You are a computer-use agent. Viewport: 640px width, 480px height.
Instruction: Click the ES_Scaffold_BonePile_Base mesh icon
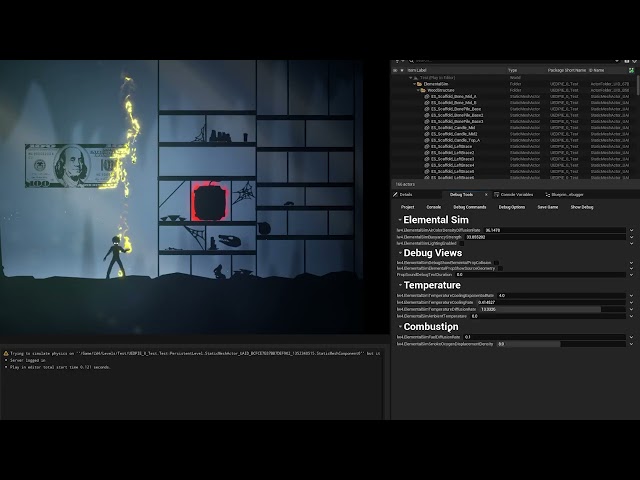point(427,109)
